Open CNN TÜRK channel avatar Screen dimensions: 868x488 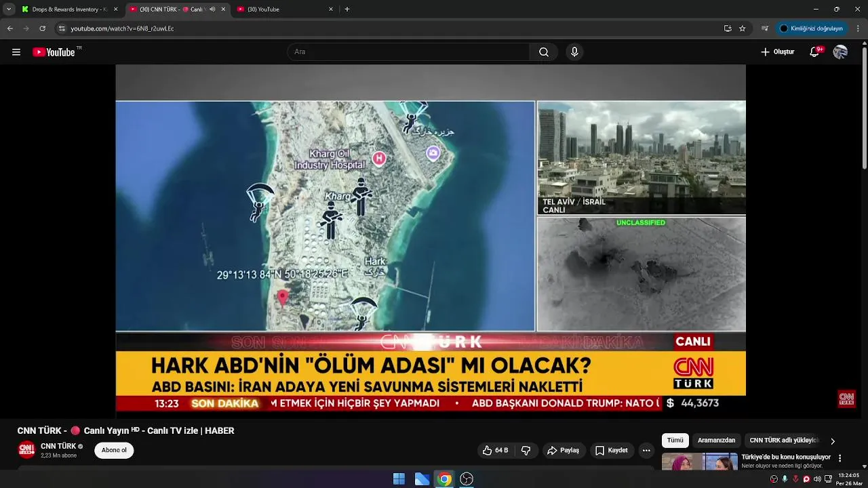coord(26,450)
